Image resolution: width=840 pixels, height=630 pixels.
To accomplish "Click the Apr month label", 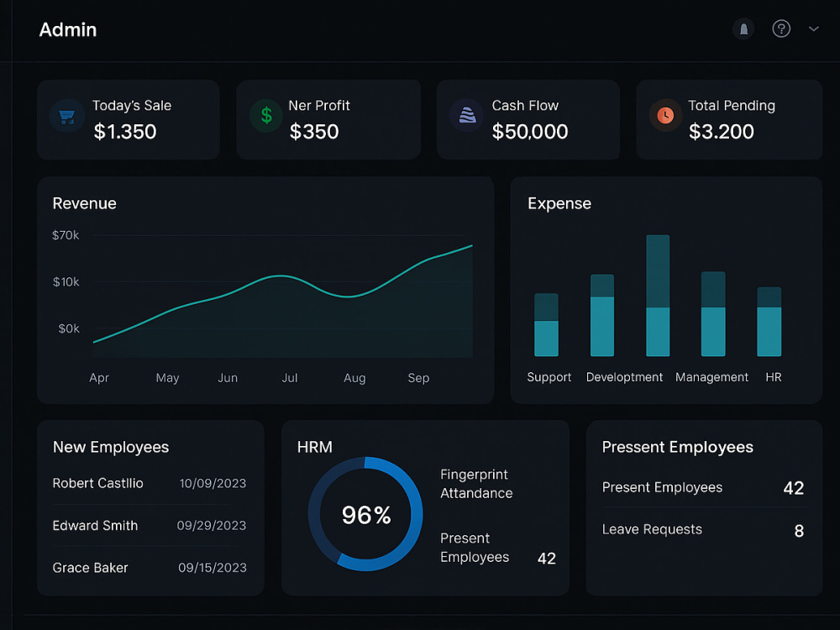I will click(99, 378).
